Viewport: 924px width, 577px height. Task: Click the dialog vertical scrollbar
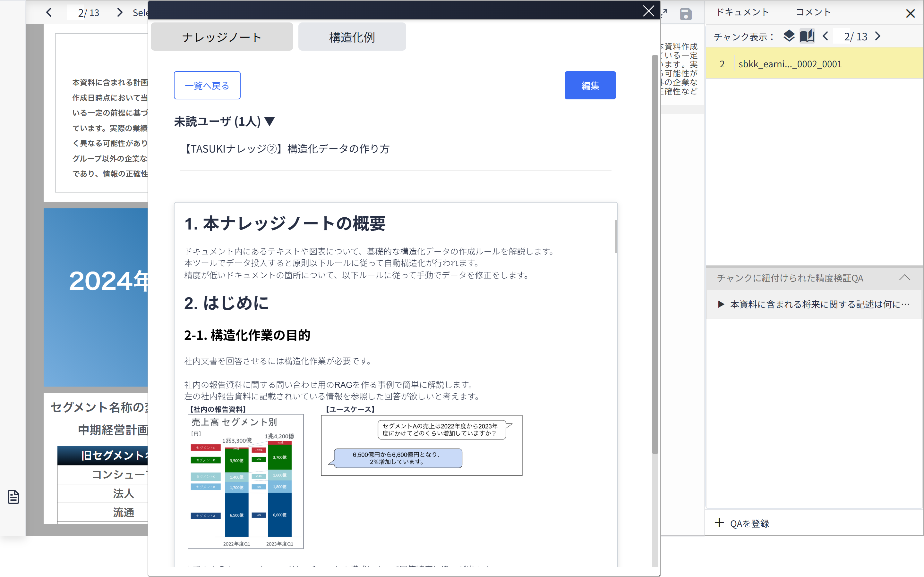pos(654,254)
